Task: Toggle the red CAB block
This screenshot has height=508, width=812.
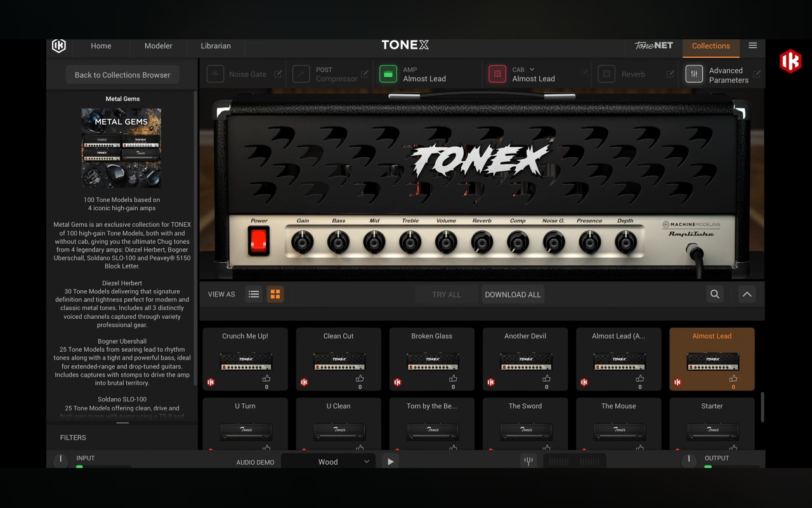Action: click(x=497, y=74)
